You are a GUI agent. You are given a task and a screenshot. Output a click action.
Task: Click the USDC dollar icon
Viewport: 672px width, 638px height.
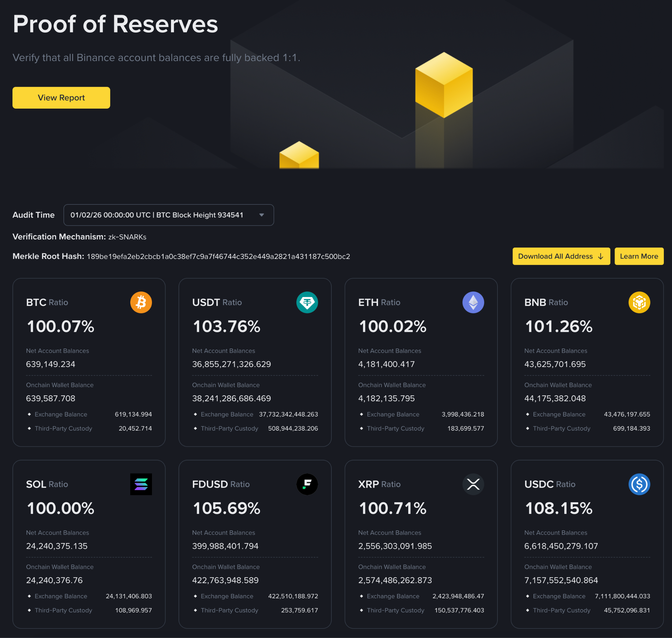(x=639, y=484)
